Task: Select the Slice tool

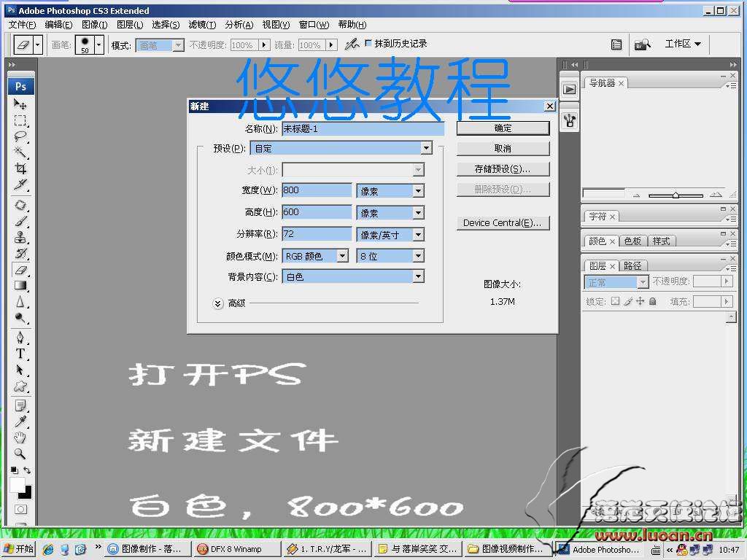Action: click(20, 184)
